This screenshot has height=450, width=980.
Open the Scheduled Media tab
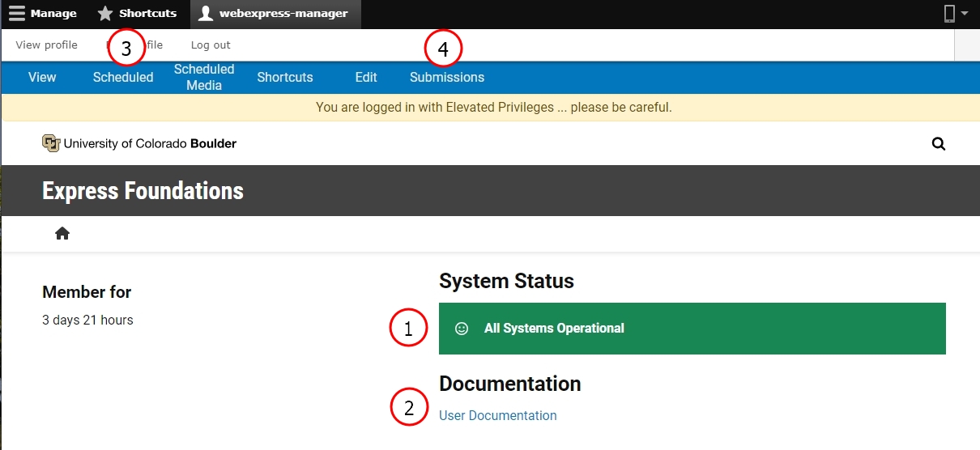tap(204, 78)
